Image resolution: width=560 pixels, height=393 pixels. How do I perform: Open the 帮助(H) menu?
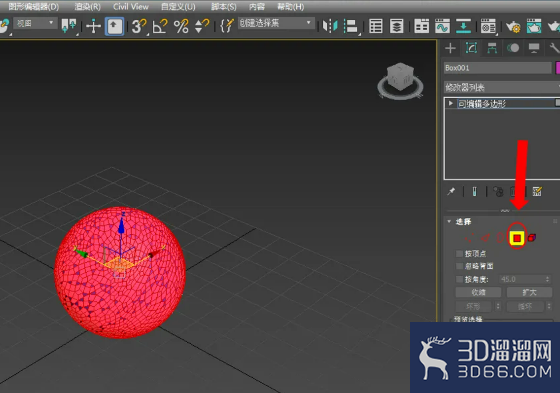(x=291, y=7)
